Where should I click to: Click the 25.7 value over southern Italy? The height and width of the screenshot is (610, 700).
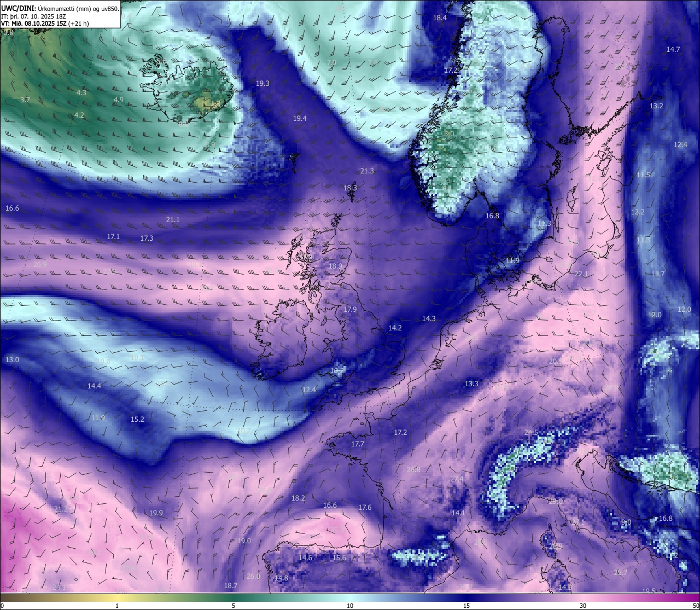coord(621,572)
